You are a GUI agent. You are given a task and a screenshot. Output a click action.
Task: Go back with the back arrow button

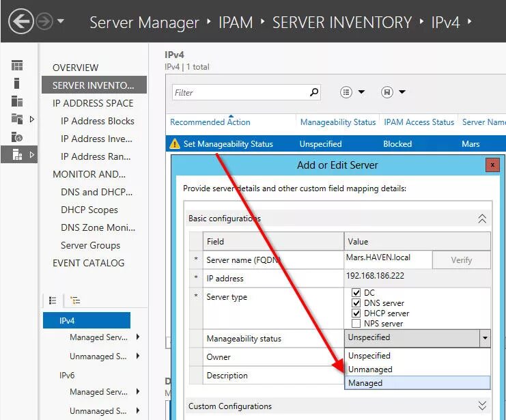point(21,21)
